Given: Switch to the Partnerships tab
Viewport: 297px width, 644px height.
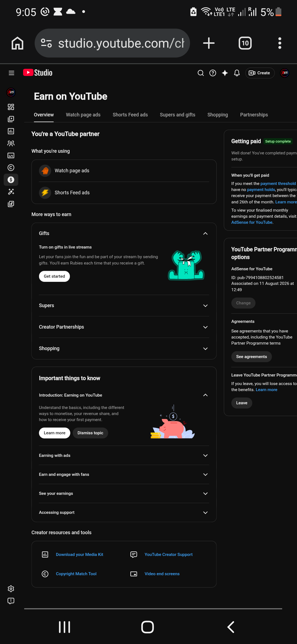Looking at the screenshot, I should tap(254, 115).
